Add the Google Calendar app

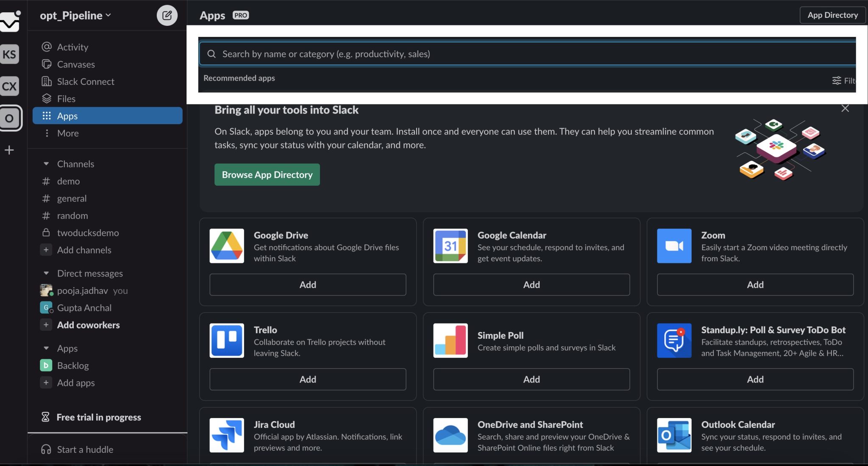click(x=531, y=285)
